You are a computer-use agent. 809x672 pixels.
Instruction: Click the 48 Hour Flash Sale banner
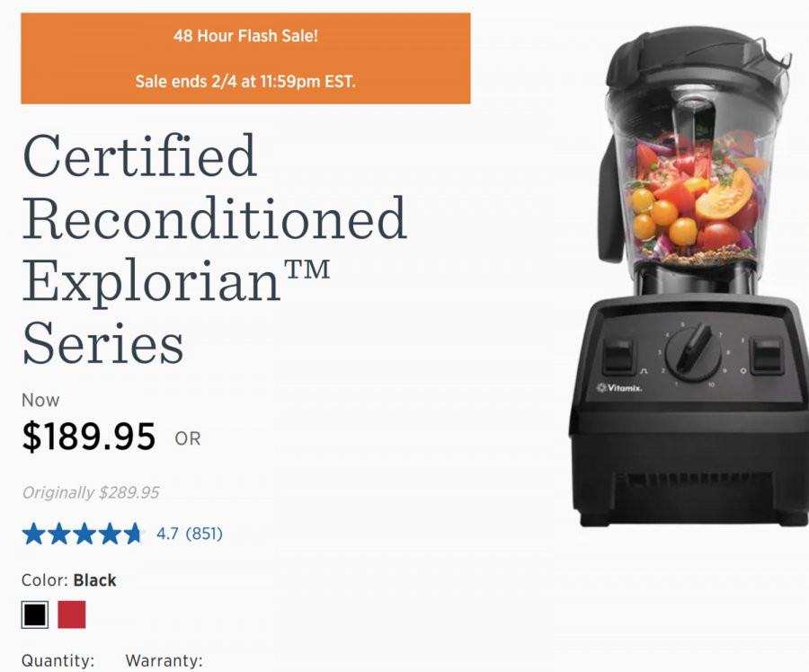pos(245,58)
